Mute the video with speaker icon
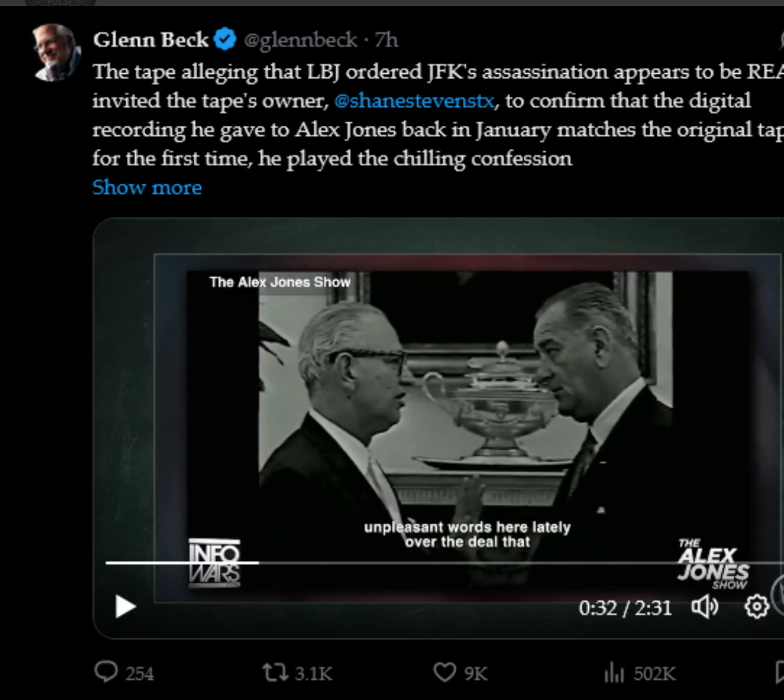 [705, 607]
